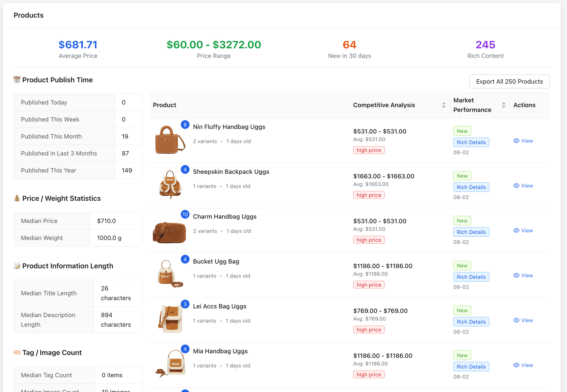Click the Published in Last 3 Months row
The image size is (567, 392).
[x=78, y=153]
